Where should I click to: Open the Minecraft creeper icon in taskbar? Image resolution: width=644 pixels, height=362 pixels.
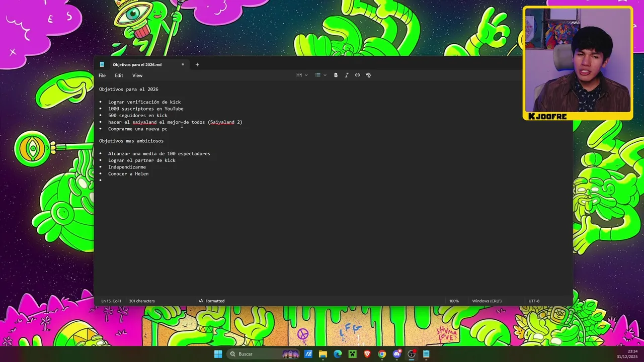[353, 354]
